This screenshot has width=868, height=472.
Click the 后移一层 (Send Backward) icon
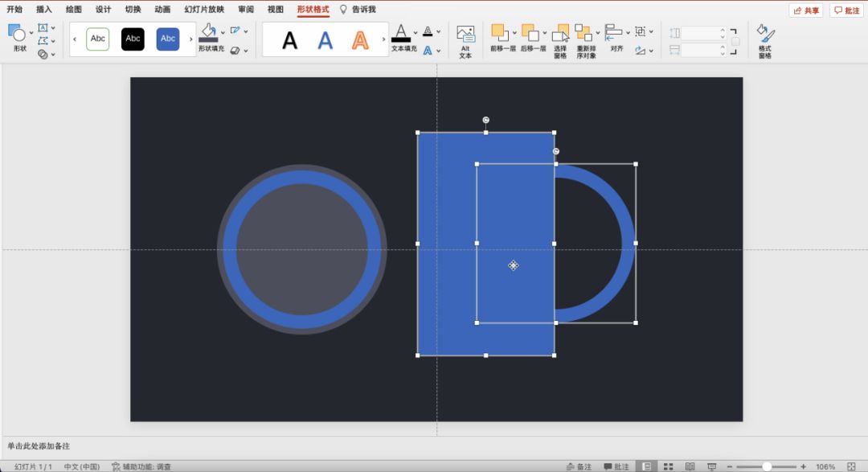[530, 33]
